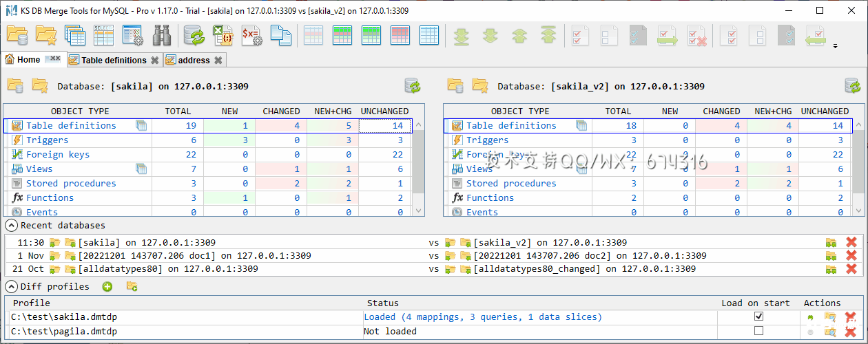Open left database folder icon beside sakila

(15, 86)
